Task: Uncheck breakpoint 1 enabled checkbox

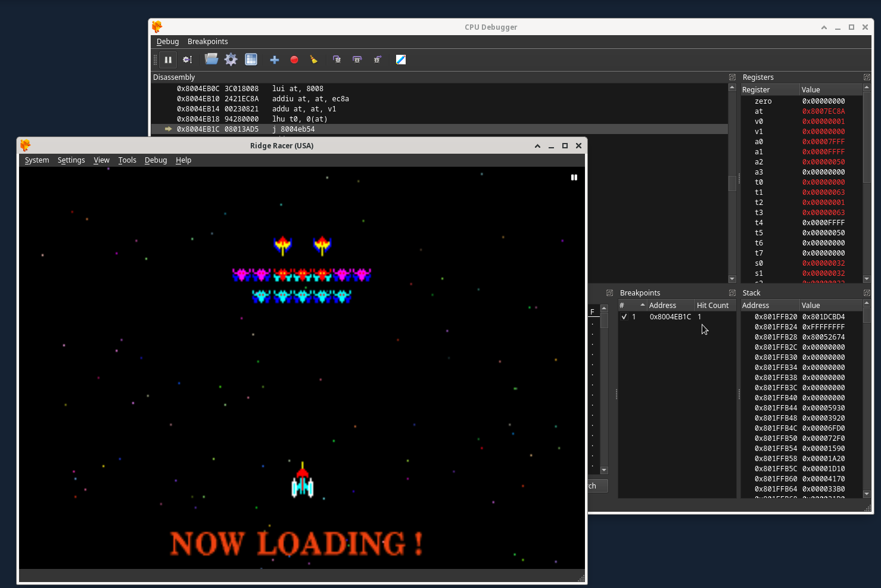Action: [x=624, y=317]
